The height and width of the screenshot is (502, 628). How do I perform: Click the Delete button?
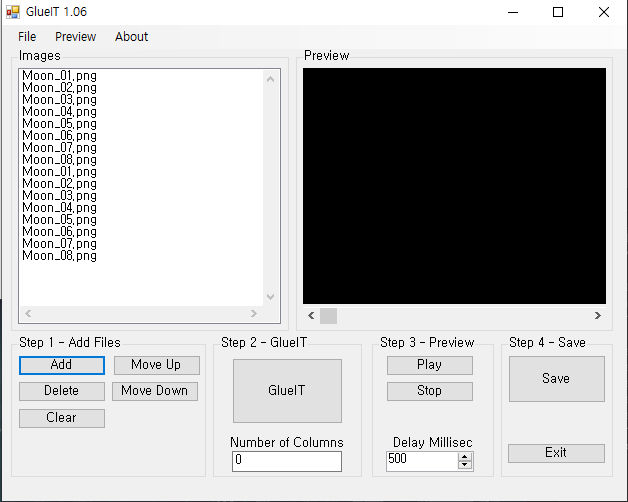[62, 391]
